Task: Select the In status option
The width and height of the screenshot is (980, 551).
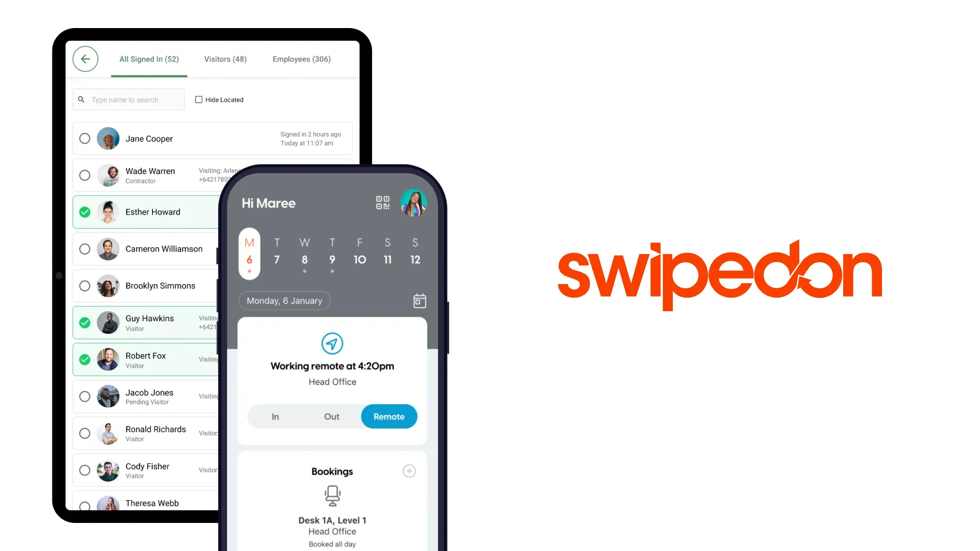Action: pyautogui.click(x=275, y=416)
